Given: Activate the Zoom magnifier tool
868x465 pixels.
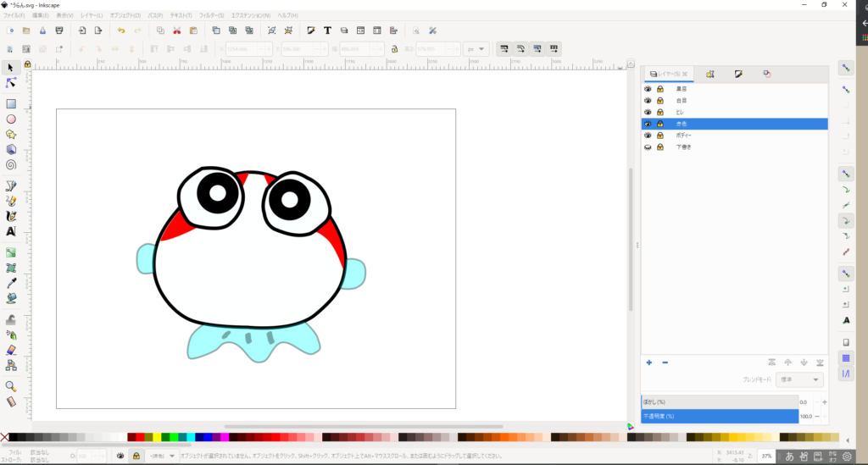Looking at the screenshot, I should pos(11,385).
